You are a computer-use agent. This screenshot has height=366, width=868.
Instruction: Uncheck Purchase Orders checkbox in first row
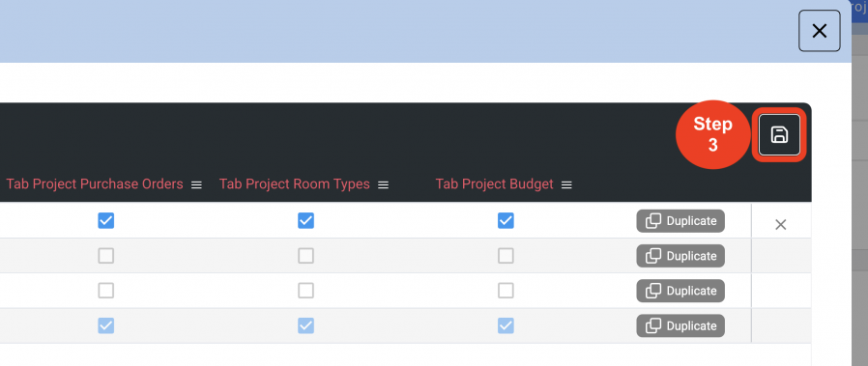[x=105, y=220]
